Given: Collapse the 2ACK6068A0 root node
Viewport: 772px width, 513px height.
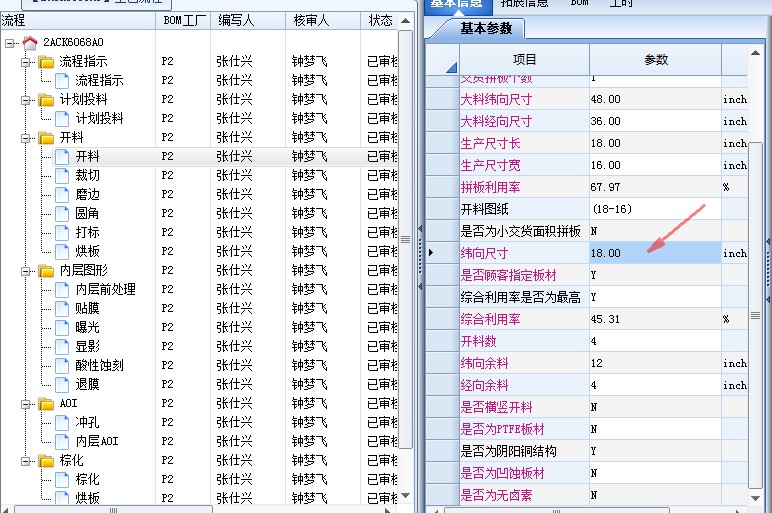Looking at the screenshot, I should click(x=9, y=43).
